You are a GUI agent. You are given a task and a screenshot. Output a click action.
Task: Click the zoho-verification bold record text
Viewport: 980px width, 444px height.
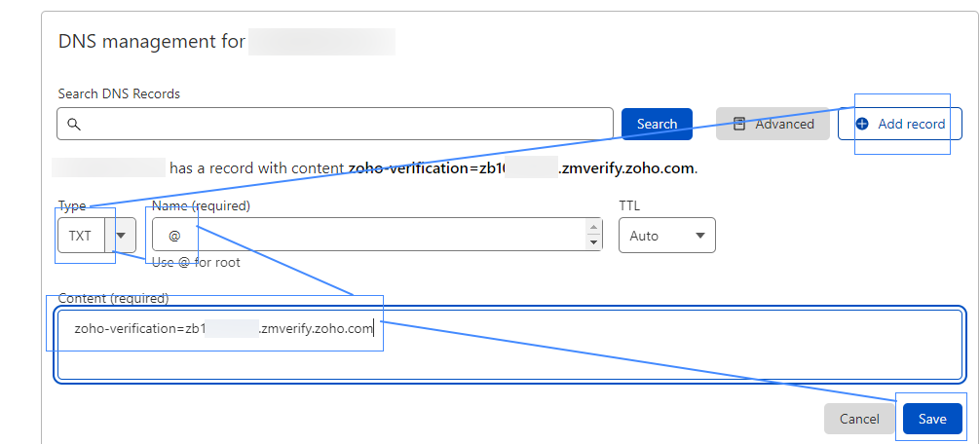tap(521, 168)
